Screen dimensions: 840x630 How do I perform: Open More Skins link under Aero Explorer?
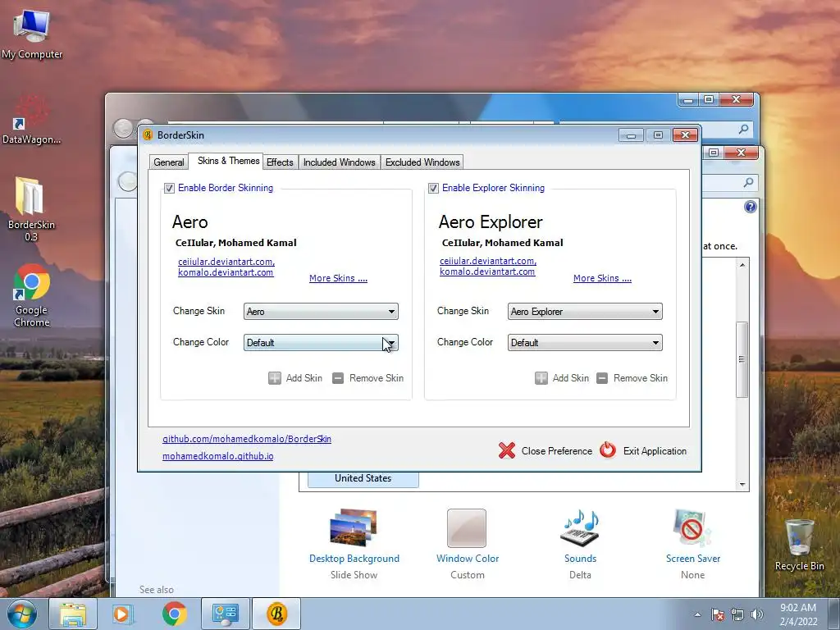(602, 278)
